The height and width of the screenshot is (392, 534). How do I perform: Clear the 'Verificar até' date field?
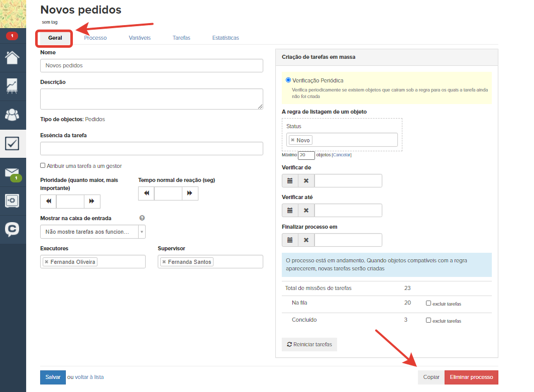(x=306, y=211)
